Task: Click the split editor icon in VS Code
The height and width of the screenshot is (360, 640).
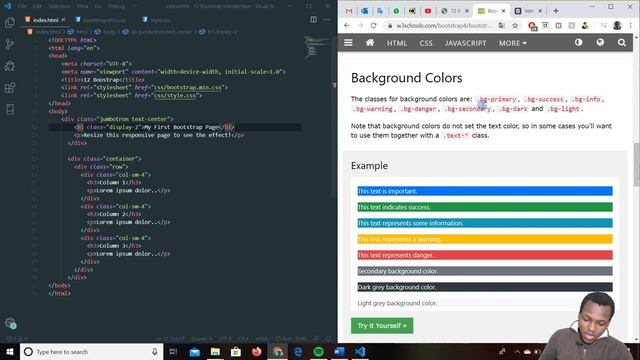Action: pos(313,20)
